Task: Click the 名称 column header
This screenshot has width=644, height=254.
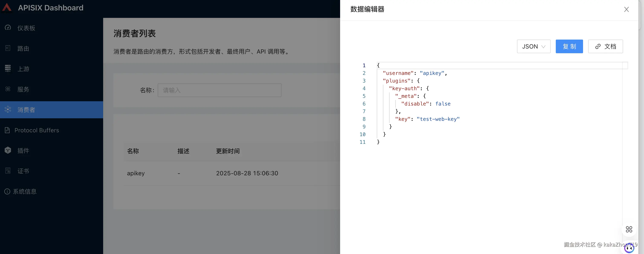Action: [133, 151]
